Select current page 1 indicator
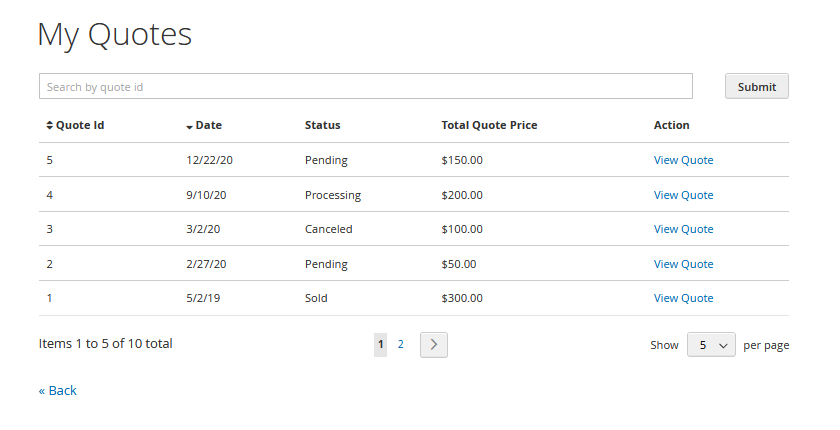Image resolution: width=840 pixels, height=430 pixels. click(380, 344)
